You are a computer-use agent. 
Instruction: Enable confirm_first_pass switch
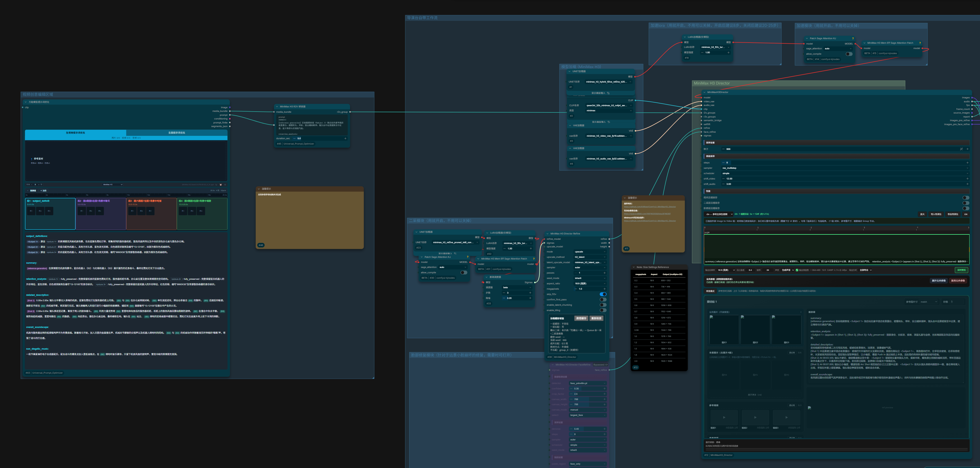pyautogui.click(x=603, y=300)
